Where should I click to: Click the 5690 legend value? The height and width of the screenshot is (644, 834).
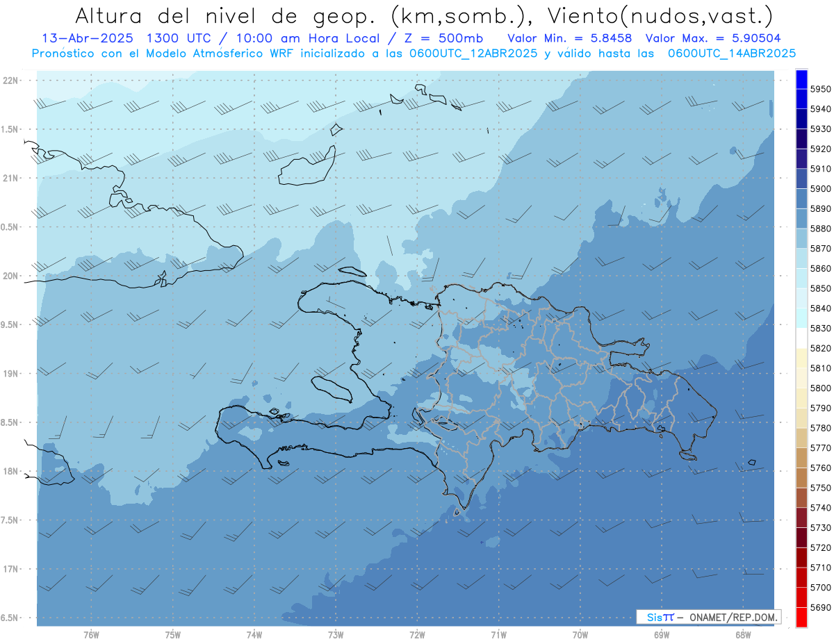pyautogui.click(x=820, y=608)
